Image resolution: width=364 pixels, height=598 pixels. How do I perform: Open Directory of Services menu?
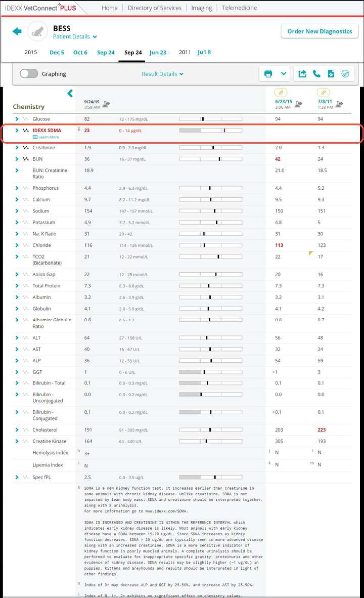(154, 8)
